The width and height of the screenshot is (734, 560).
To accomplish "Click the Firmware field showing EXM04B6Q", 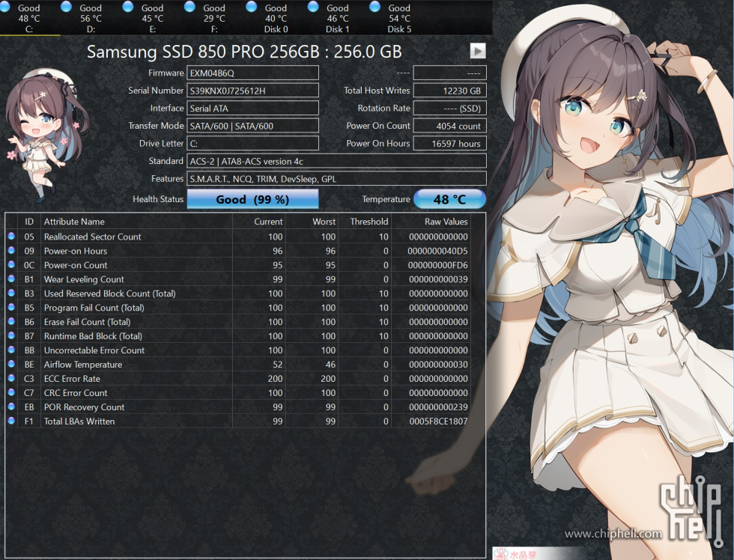I will tap(253, 73).
